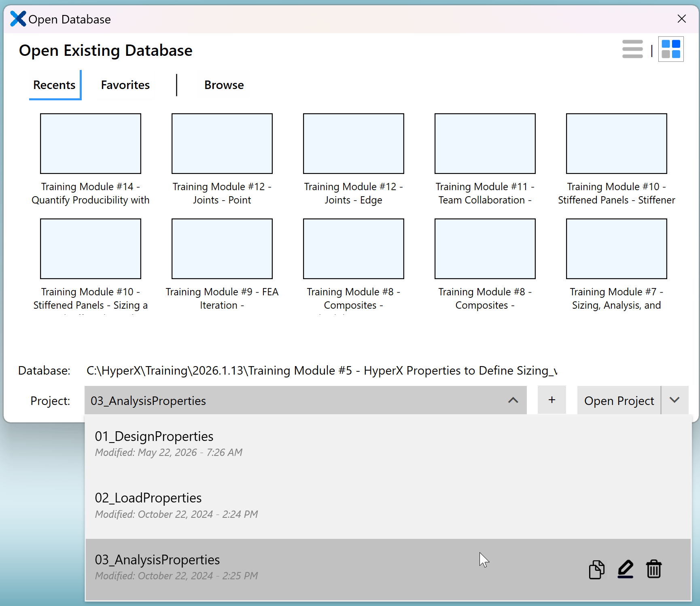The image size is (700, 606).
Task: Open Training Module #10 Stiffened Panels - Sizing thumbnail
Action: coord(91,249)
